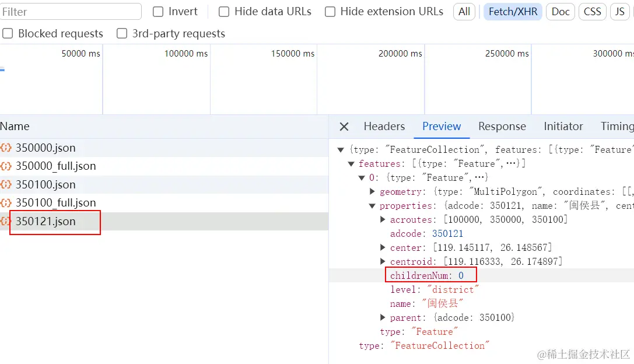This screenshot has width=634, height=364.
Task: Click the Filter text input field
Action: (71, 12)
